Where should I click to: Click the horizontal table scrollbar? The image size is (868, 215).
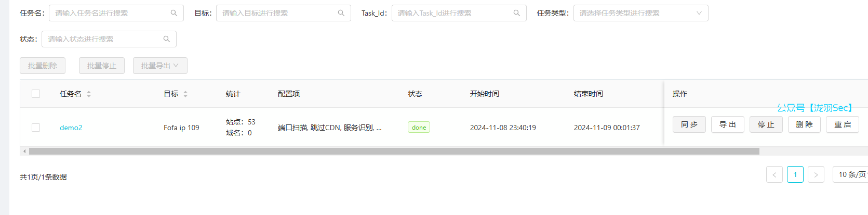394,151
